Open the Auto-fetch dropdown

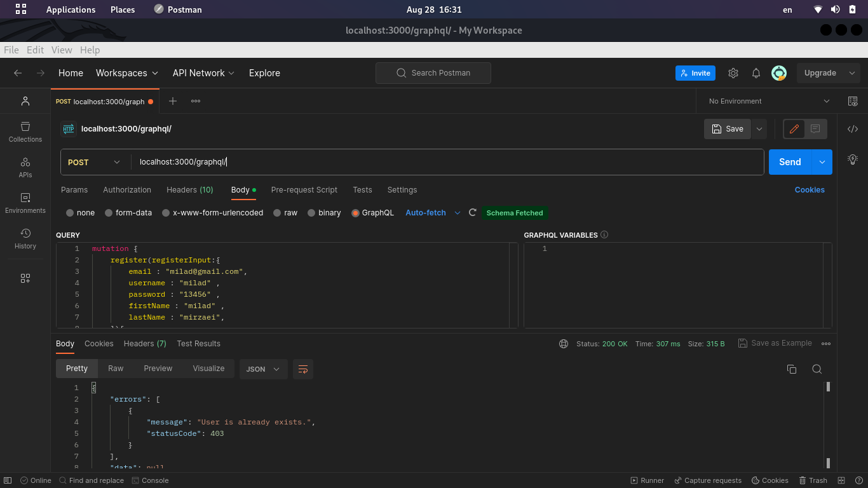(433, 213)
